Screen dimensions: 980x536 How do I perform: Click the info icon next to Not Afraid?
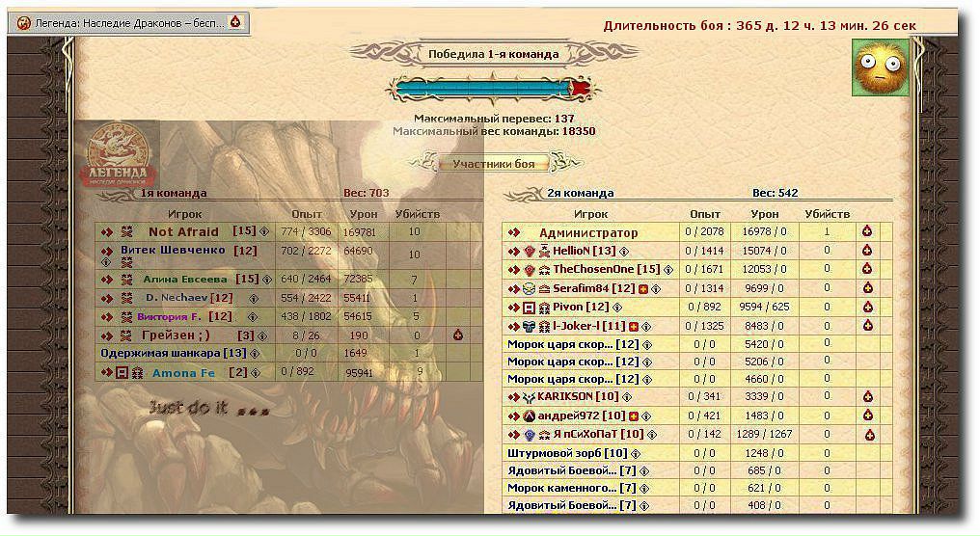pos(265,232)
